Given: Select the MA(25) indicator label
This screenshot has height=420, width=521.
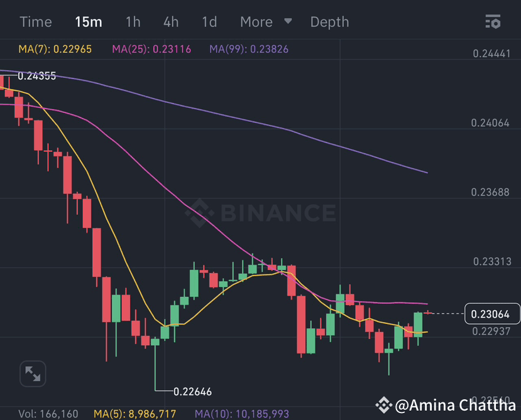Looking at the screenshot, I should pyautogui.click(x=151, y=48).
